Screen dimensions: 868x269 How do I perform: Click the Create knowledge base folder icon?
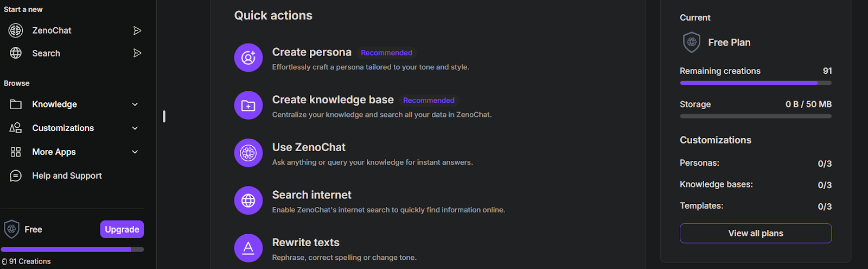248,105
